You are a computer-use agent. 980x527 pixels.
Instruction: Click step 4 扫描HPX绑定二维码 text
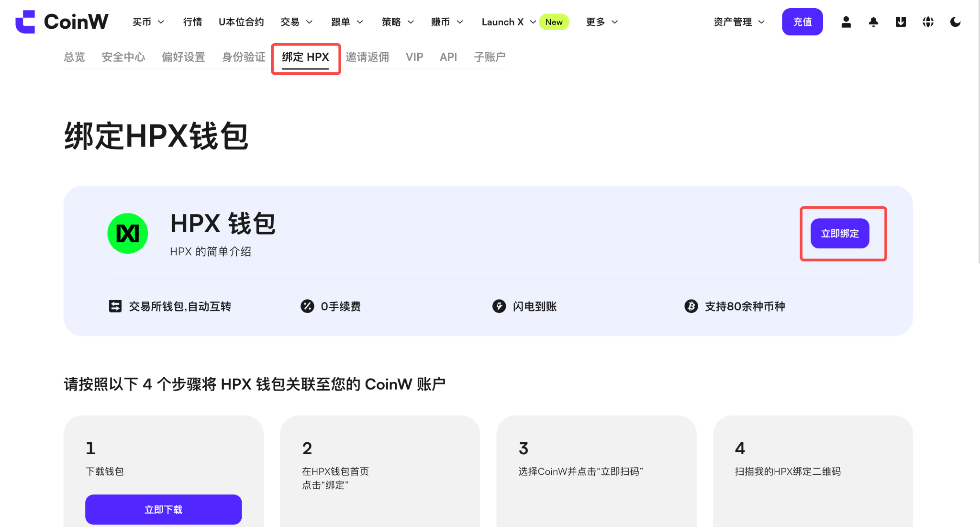click(x=788, y=471)
